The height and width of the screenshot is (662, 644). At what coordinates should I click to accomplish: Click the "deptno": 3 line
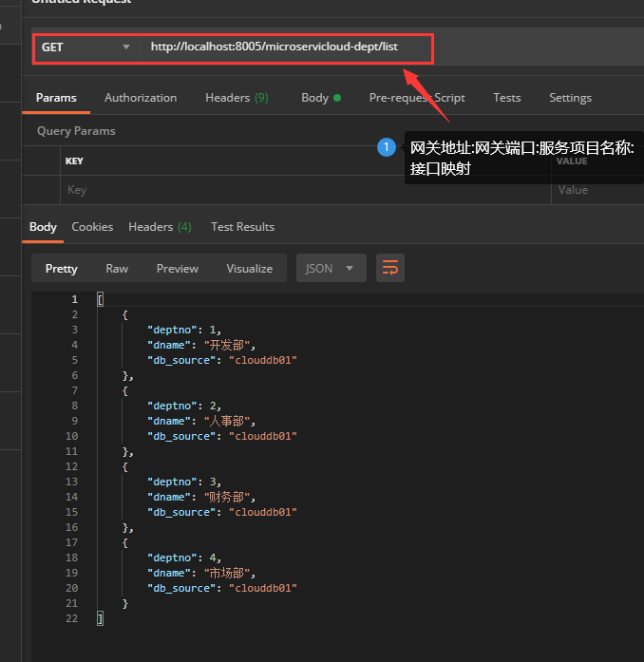(184, 482)
